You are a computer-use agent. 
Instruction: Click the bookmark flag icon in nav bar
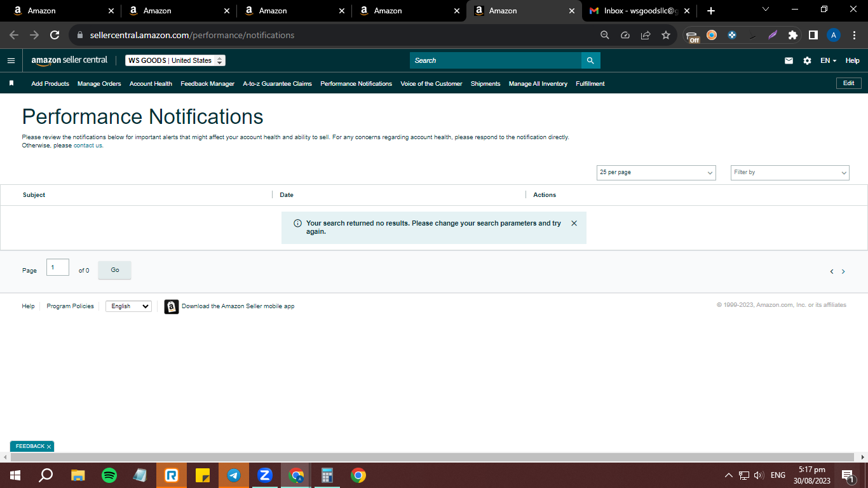[11, 83]
